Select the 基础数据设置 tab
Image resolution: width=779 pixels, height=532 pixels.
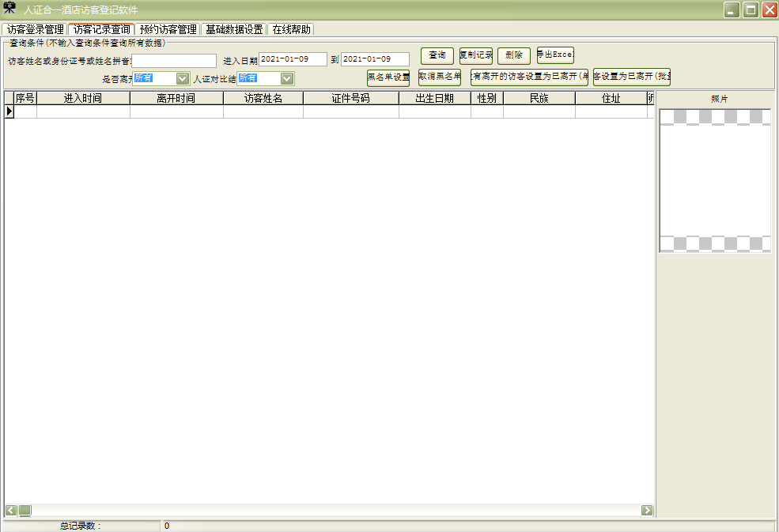coord(234,29)
